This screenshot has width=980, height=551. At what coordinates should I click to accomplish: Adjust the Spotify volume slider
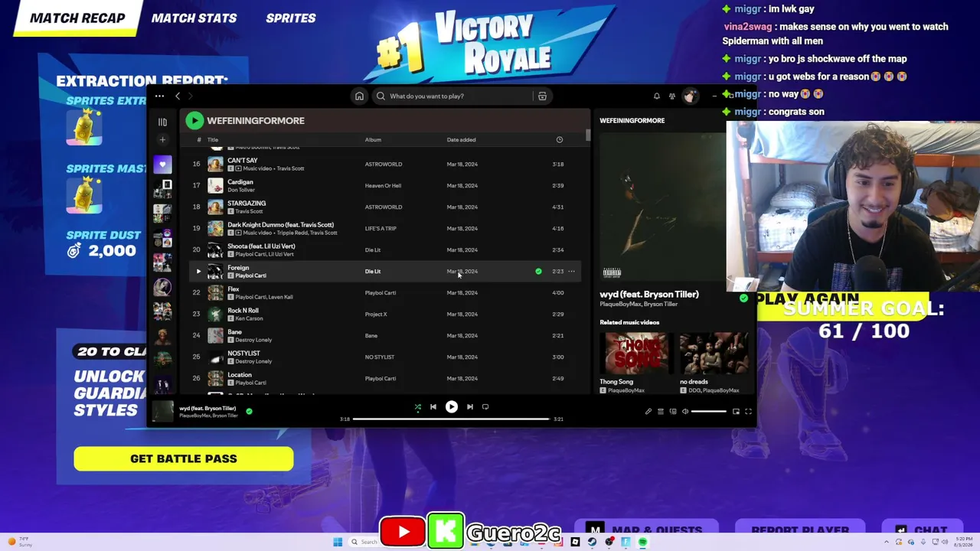click(709, 412)
